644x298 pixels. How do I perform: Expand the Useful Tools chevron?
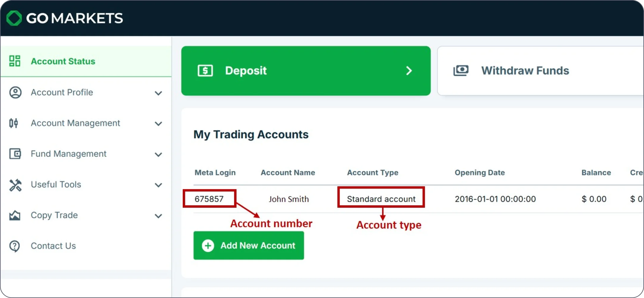pos(158,185)
